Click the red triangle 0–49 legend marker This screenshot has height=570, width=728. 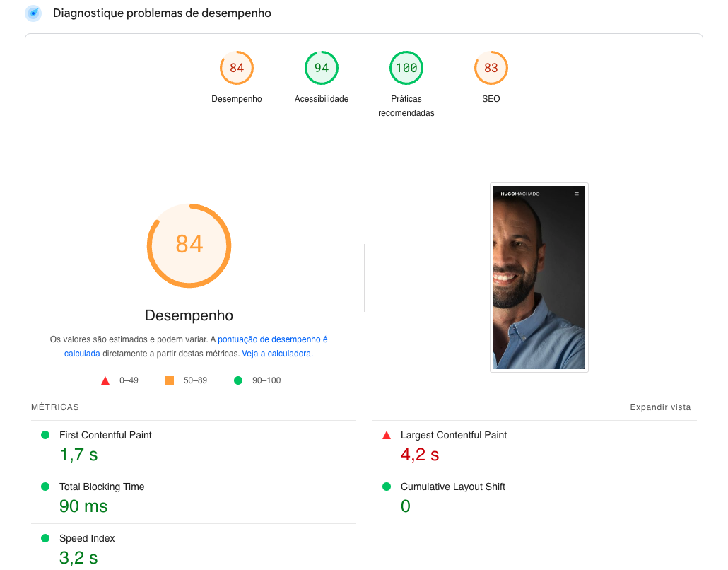pyautogui.click(x=105, y=380)
